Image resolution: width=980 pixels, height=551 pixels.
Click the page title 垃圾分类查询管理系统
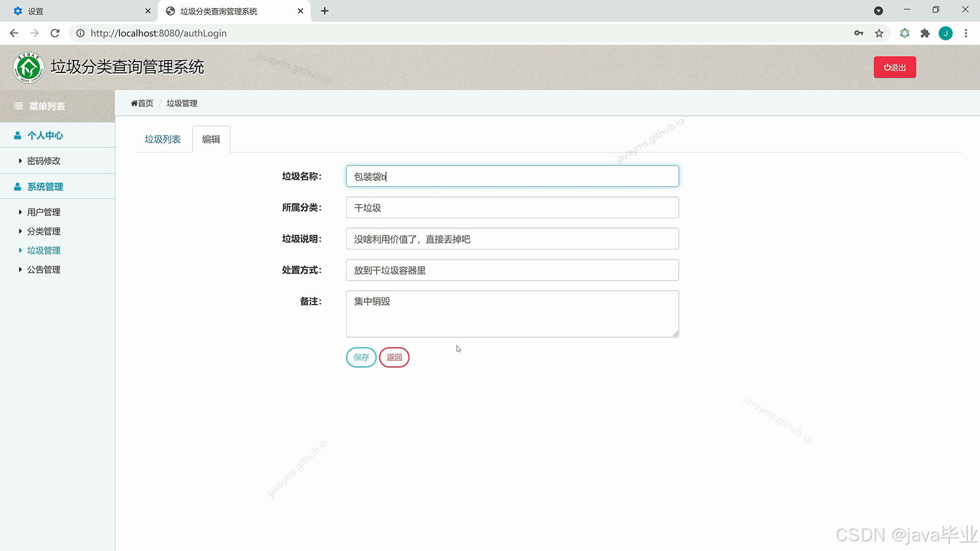click(x=127, y=67)
